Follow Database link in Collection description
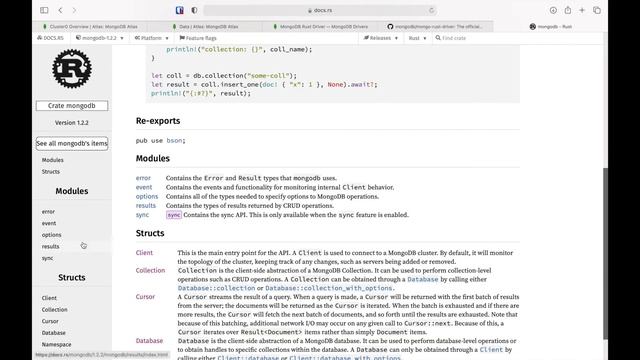This screenshot has height=360, width=640. click(x=423, y=279)
